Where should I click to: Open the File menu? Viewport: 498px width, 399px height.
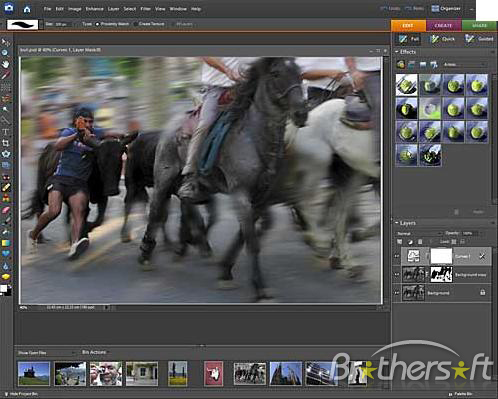pos(48,9)
